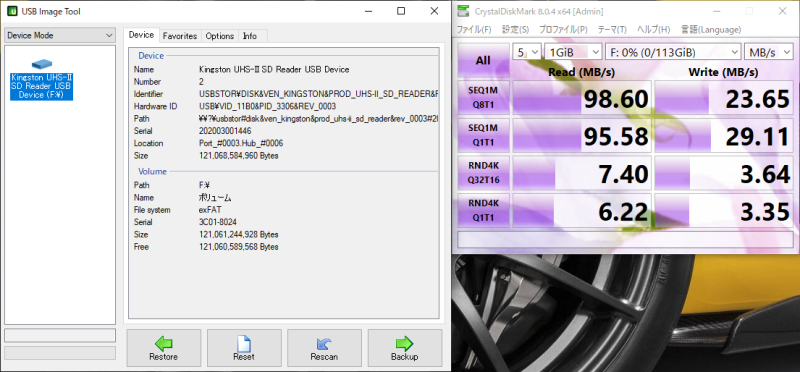Click the device name Kingston UHS-II SD Reader
The height and width of the screenshot is (372, 800).
(x=274, y=69)
